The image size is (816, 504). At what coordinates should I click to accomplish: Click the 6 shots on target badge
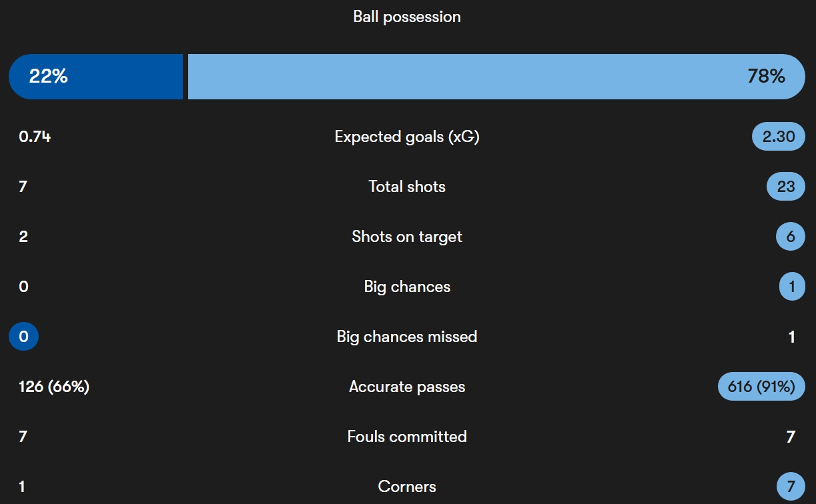coord(791,237)
